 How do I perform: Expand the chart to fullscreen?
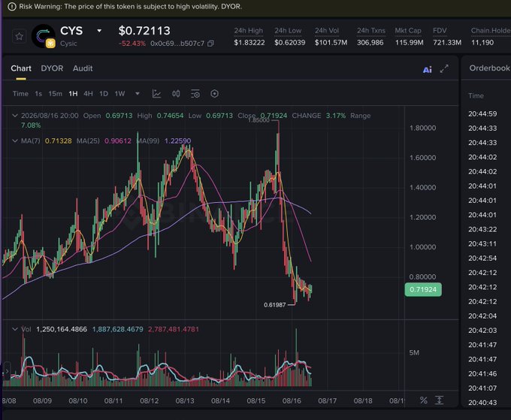[444, 69]
